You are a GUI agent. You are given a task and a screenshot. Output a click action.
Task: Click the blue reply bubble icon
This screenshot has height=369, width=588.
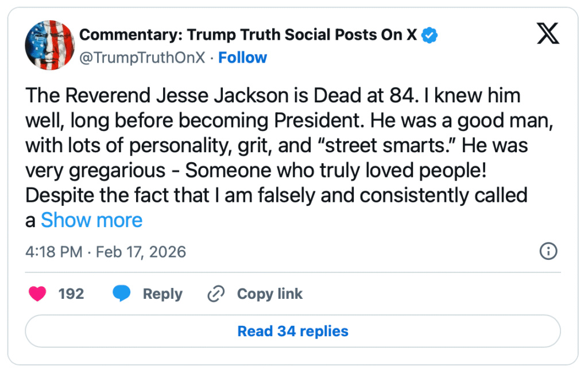coord(121,294)
